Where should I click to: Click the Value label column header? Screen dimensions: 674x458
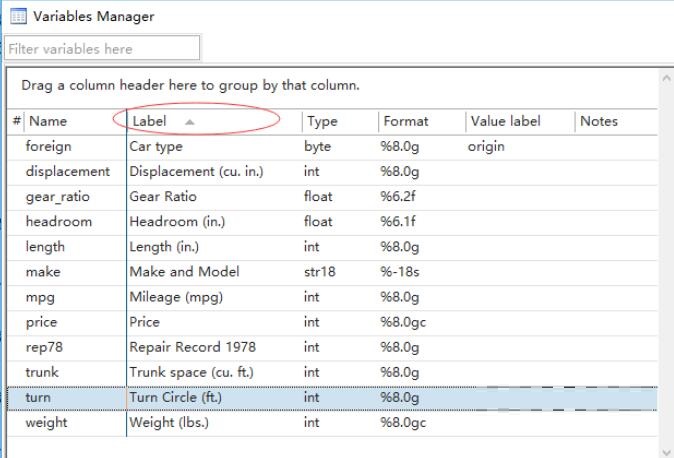click(505, 121)
